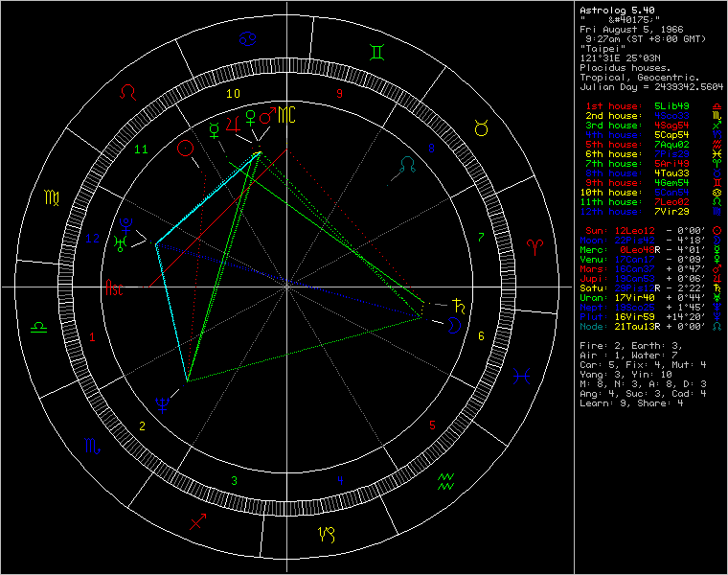Select the Uranus glyph in the chart

[x=121, y=243]
